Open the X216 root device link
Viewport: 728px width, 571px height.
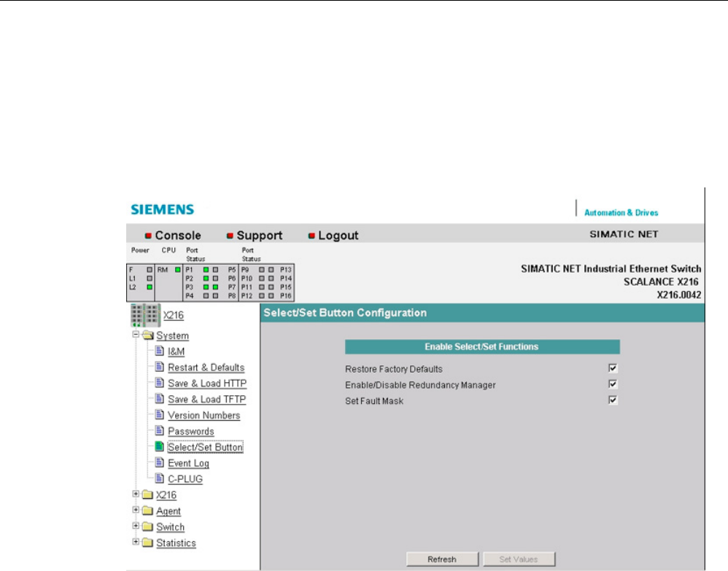173,315
